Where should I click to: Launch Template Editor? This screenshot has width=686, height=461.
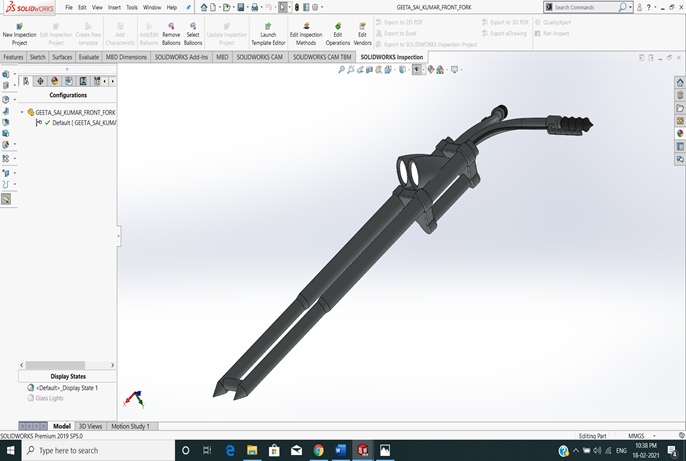click(x=268, y=34)
